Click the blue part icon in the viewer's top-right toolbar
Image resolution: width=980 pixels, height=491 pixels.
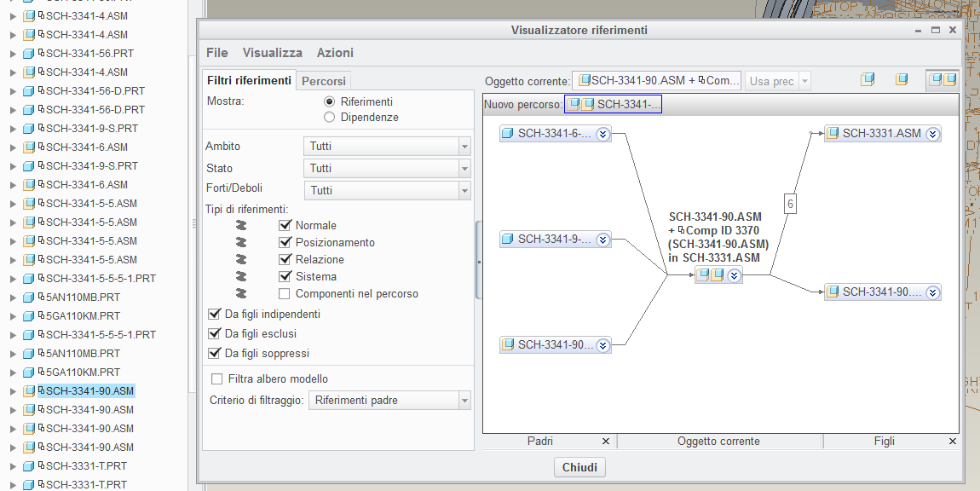coord(867,80)
